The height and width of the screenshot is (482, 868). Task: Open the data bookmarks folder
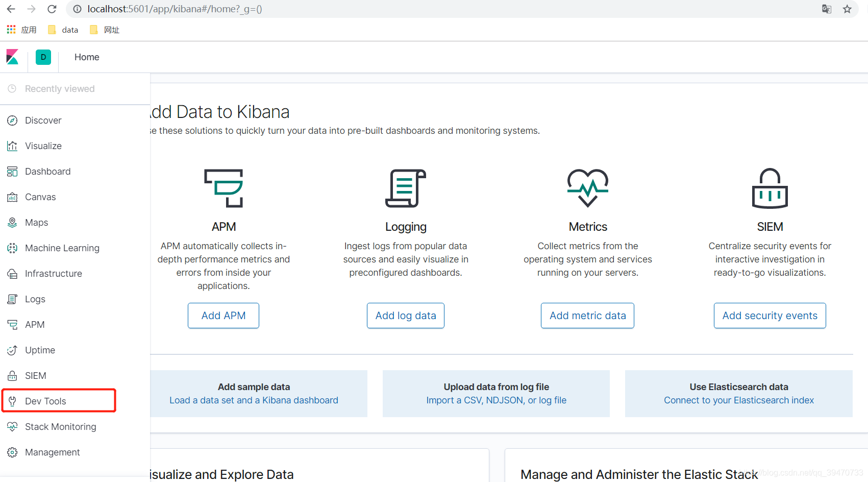point(63,29)
